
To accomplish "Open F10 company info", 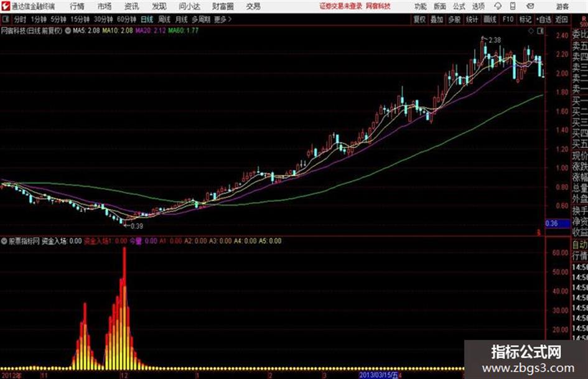I will [x=508, y=19].
